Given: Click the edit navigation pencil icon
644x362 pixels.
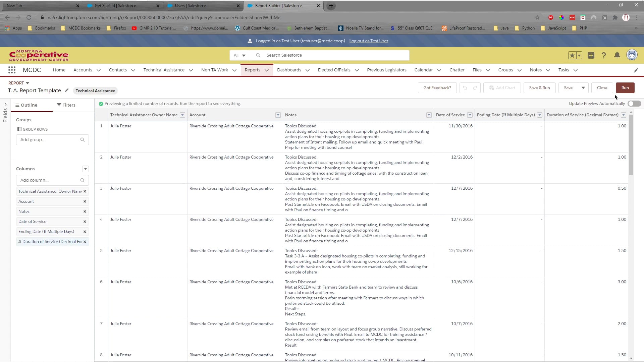Looking at the screenshot, I should coord(636,70).
